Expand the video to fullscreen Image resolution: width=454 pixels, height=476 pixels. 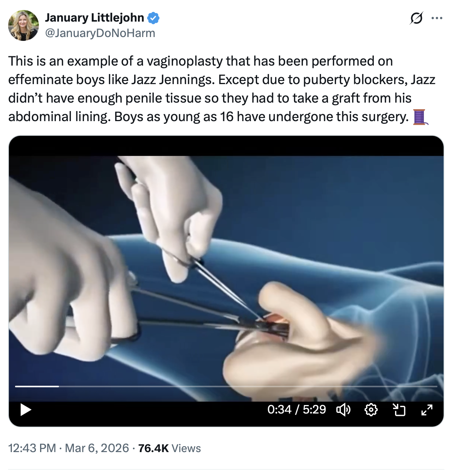tap(427, 410)
